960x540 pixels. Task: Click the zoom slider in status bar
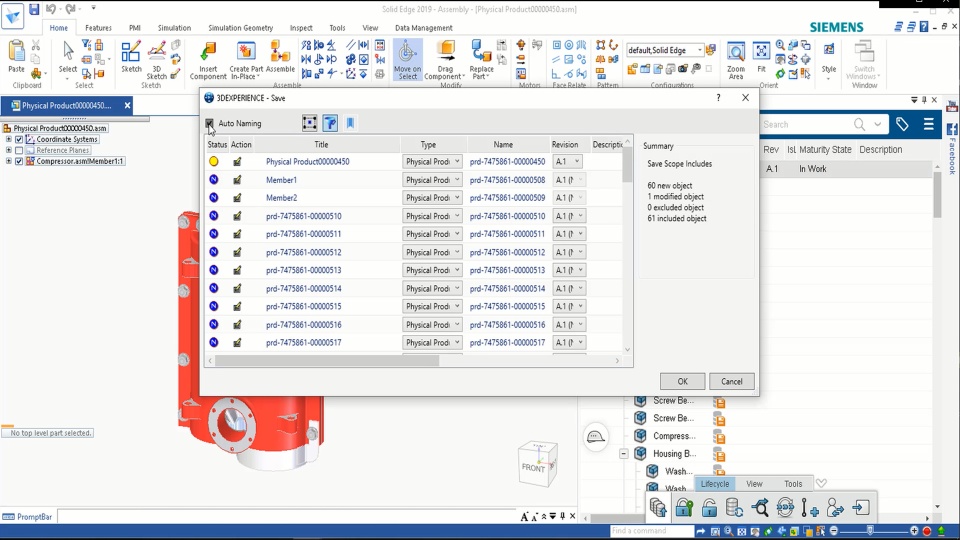pos(871,531)
